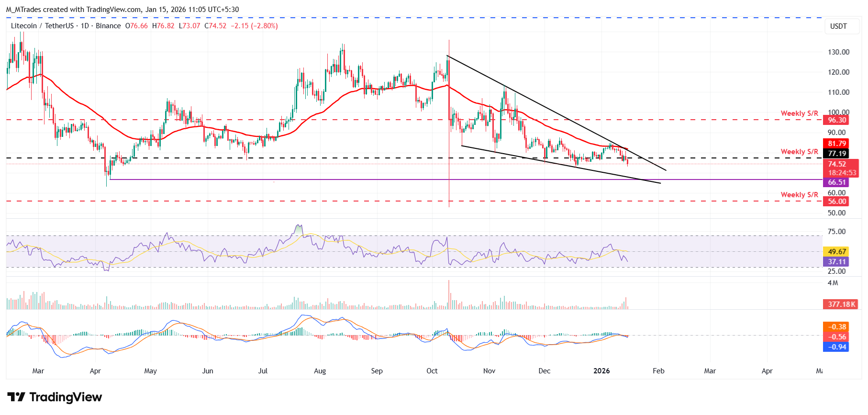Click the 56.00 weekly support price label
The width and height of the screenshot is (868, 415).
pos(837,202)
